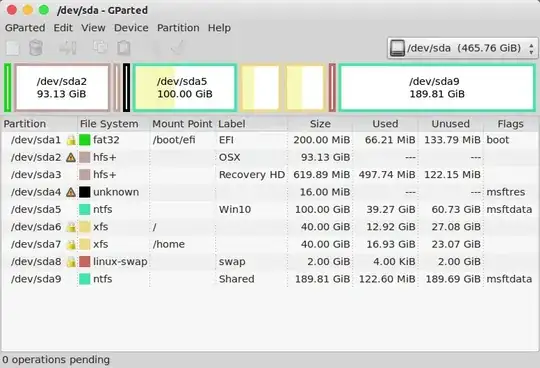Open the View menu
540x368 pixels.
93,28
